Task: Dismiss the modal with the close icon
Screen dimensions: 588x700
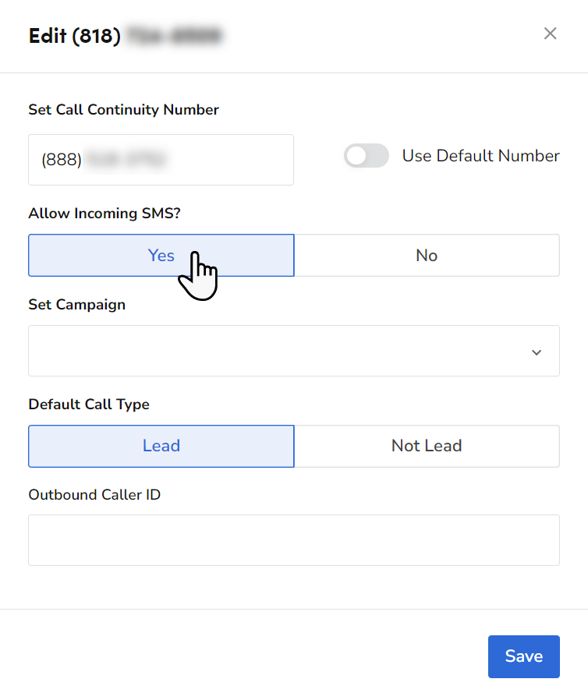Action: click(x=551, y=34)
